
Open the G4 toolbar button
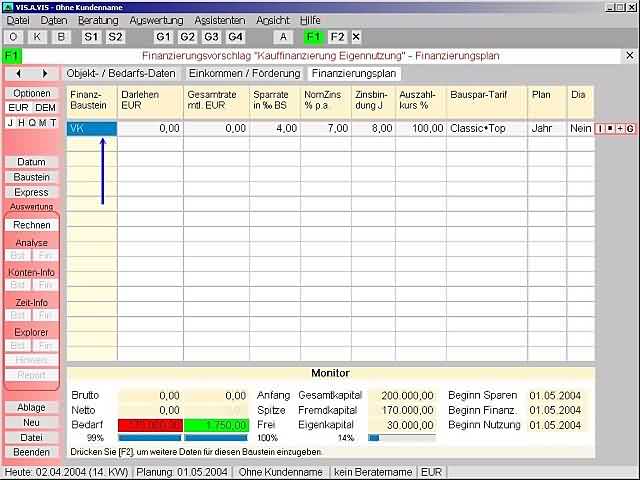point(236,37)
